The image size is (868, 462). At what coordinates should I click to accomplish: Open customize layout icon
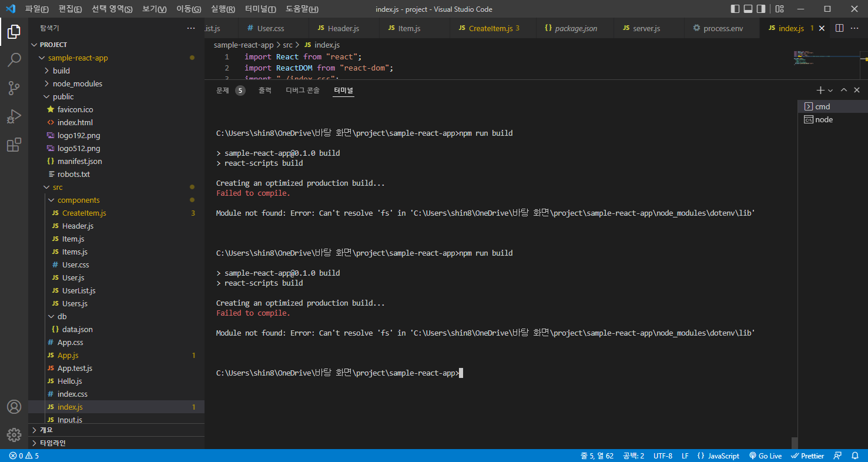[779, 9]
